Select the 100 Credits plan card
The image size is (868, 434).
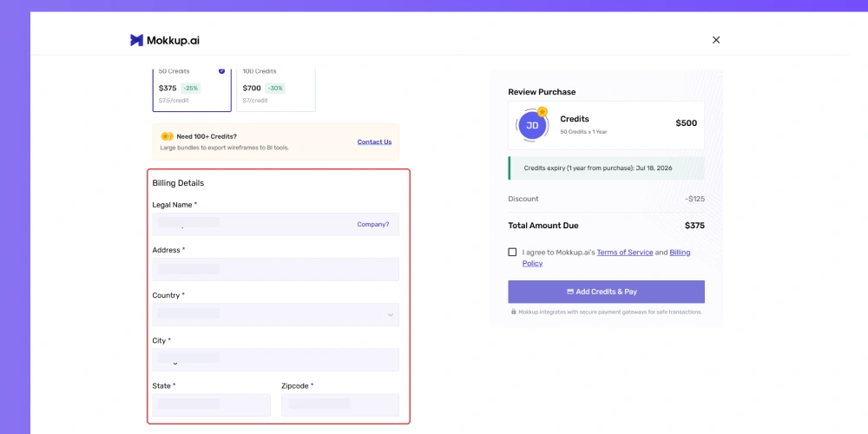click(276, 89)
